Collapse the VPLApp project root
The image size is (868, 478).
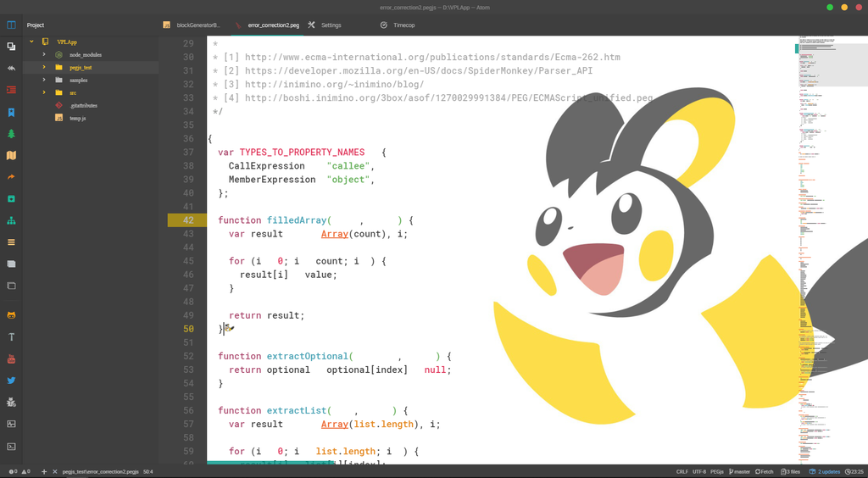[31, 42]
